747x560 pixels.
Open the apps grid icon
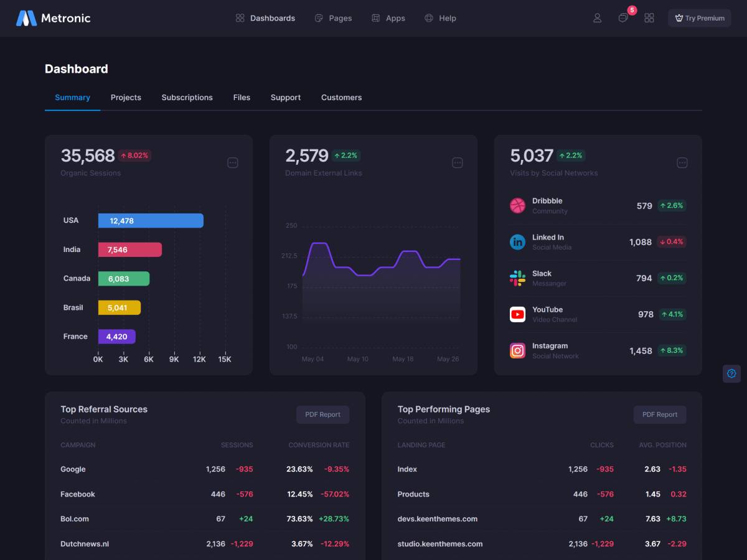649,18
